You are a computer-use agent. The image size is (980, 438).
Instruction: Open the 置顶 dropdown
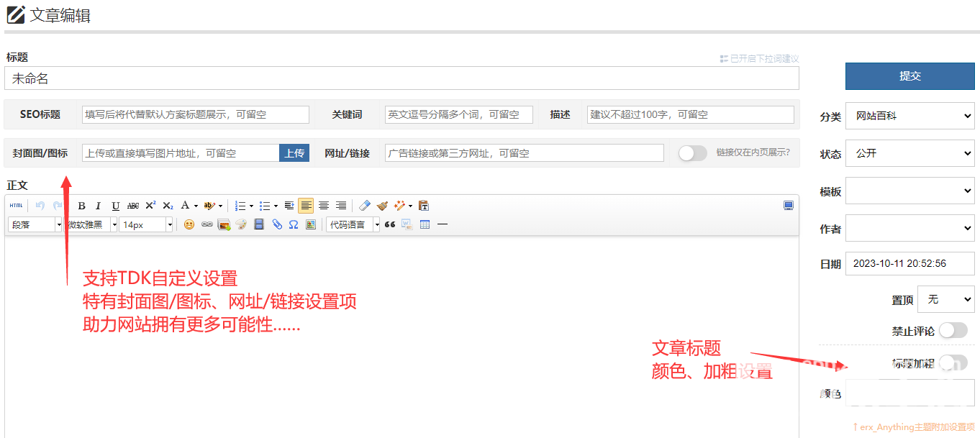(945, 299)
